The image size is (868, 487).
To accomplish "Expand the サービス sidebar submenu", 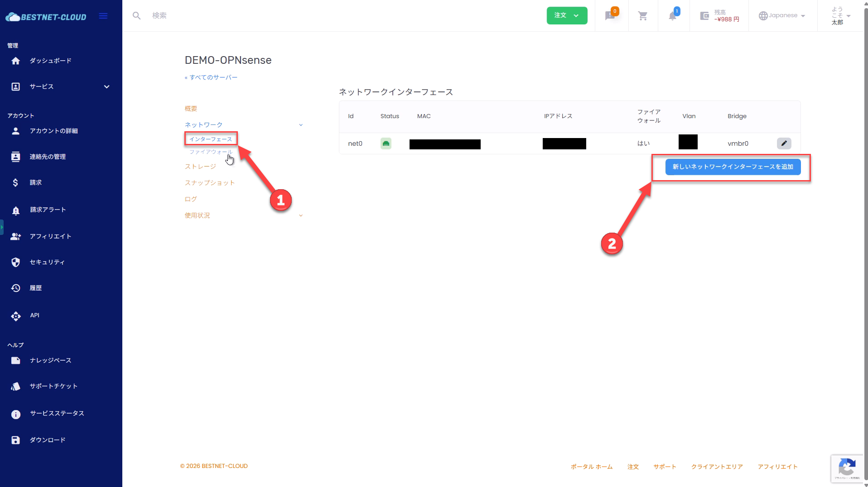I will (106, 86).
